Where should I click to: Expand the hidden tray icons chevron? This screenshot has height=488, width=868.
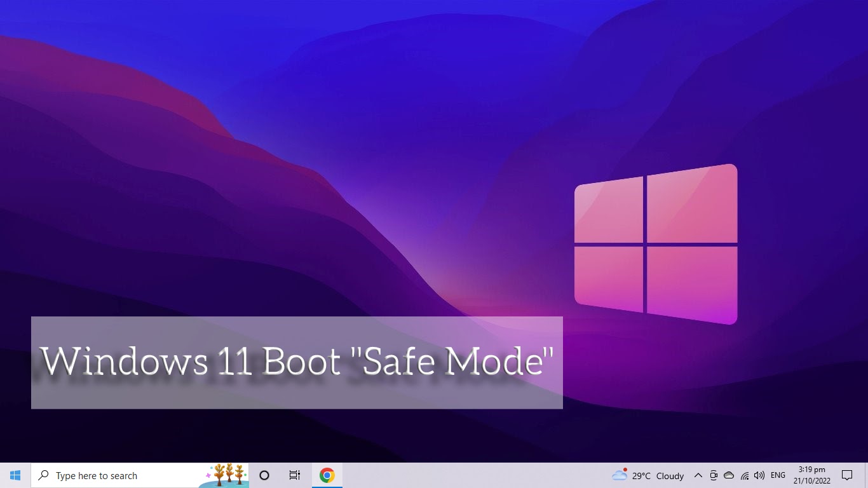tap(698, 475)
